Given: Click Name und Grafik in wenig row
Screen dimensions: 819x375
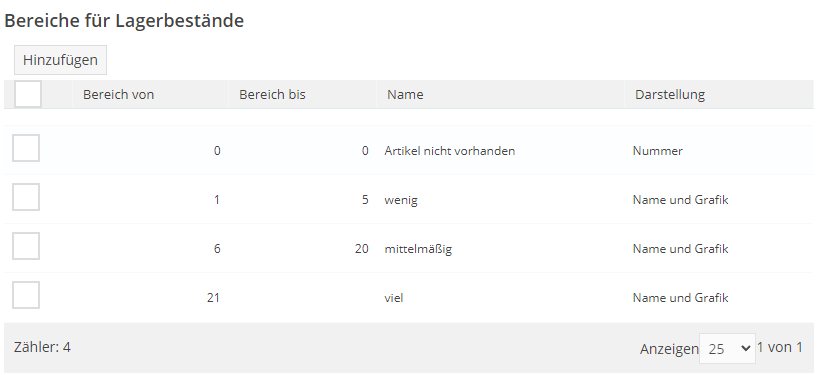Looking at the screenshot, I should (x=680, y=200).
